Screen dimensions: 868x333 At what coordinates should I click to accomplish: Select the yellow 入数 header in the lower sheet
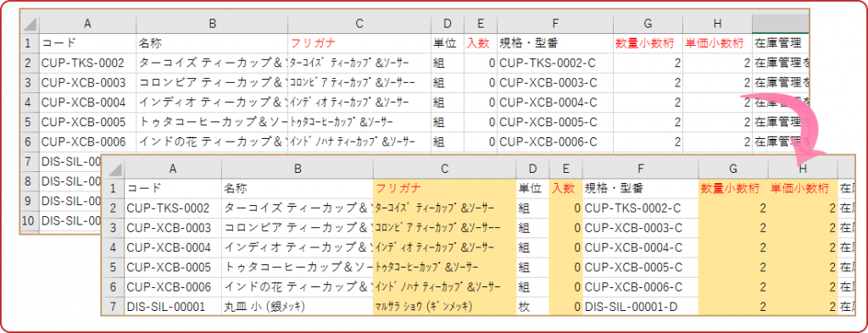565,189
